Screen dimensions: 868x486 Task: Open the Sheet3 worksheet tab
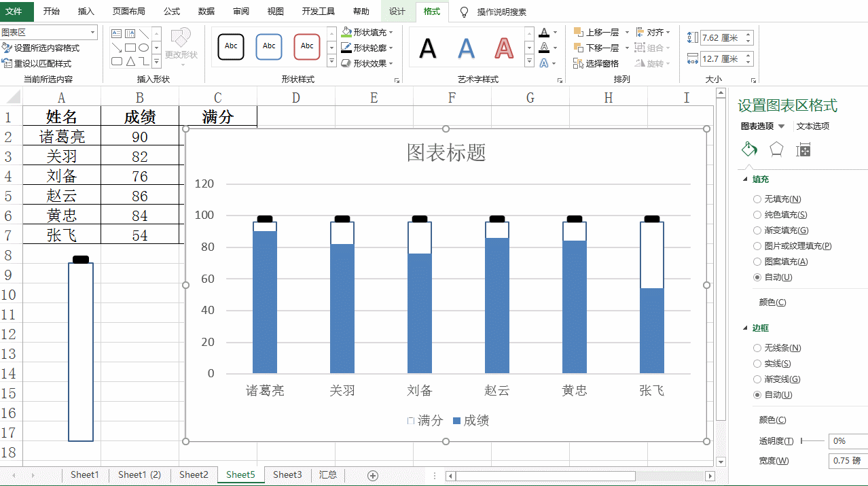point(287,474)
